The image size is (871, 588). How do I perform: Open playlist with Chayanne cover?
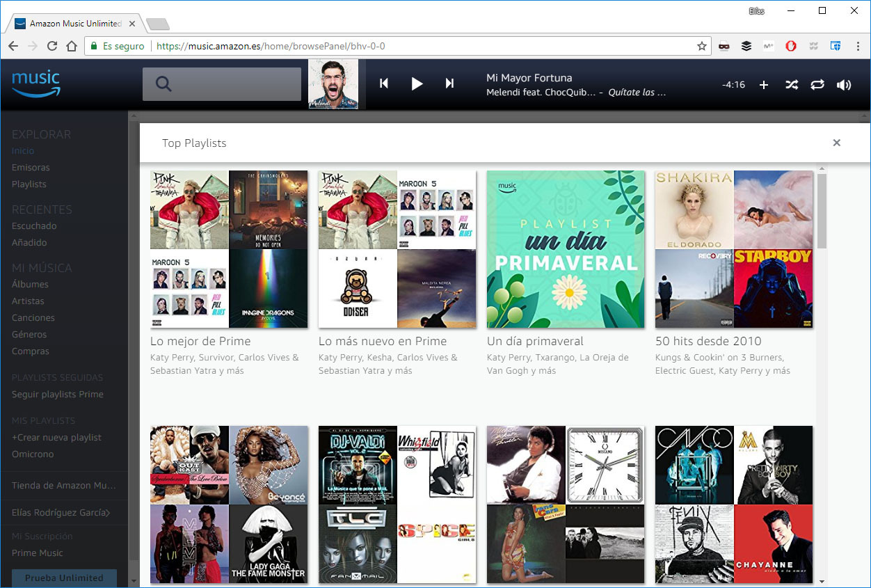pyautogui.click(x=734, y=504)
